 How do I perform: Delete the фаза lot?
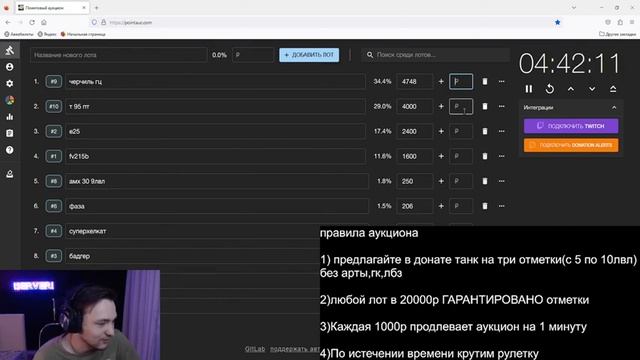coord(484,206)
